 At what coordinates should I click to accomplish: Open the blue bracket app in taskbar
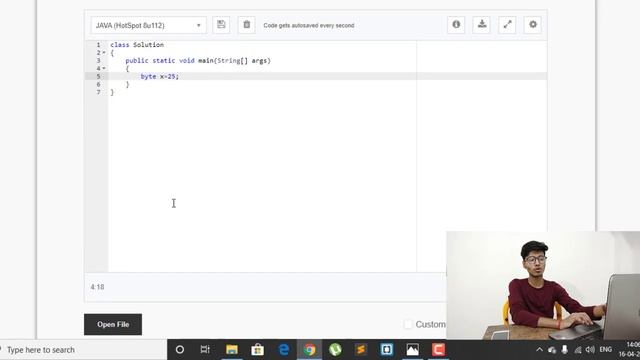387,350
